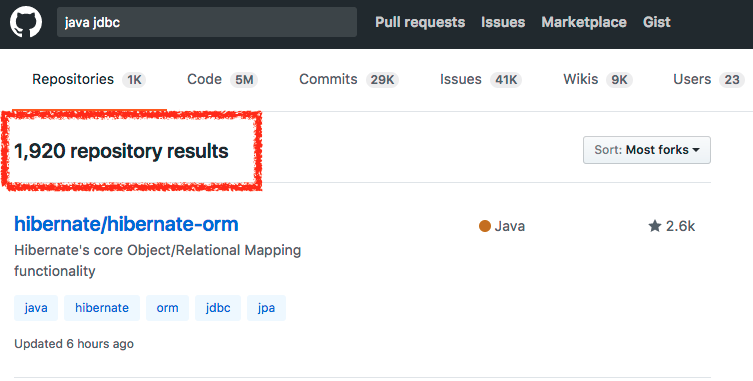Click the 'Updated 6 hours ago' text
Viewport: 753px width, 381px height.
(x=74, y=344)
